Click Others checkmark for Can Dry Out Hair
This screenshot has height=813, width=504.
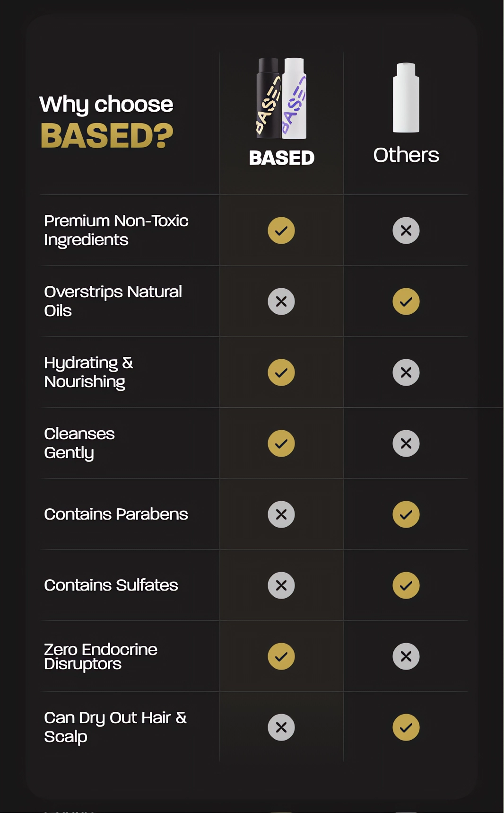pyautogui.click(x=406, y=727)
